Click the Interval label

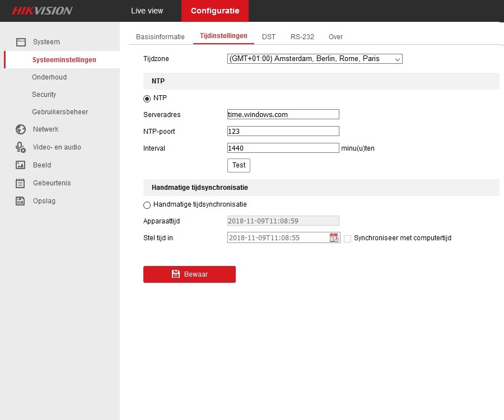pos(155,148)
